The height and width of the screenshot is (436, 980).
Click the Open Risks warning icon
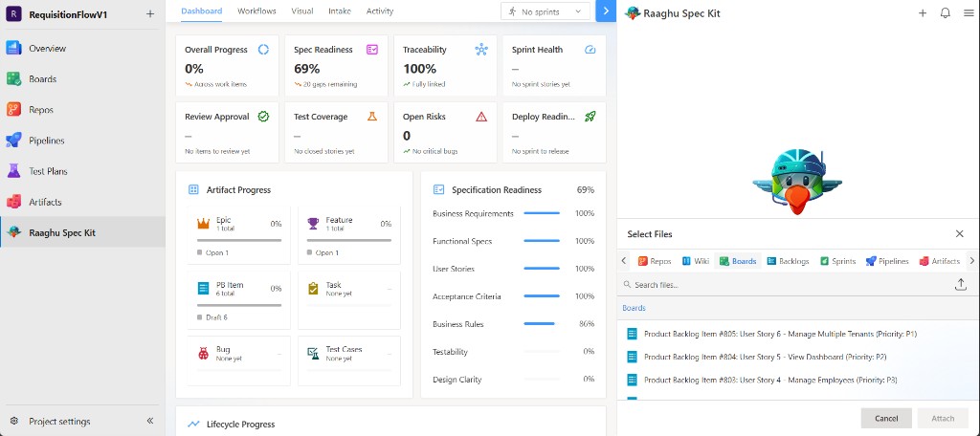[x=480, y=117]
